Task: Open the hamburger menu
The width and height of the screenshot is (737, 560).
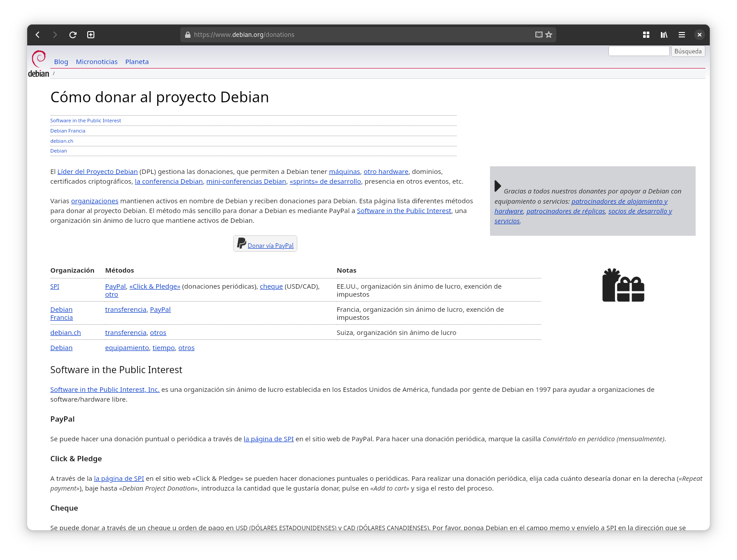Action: tap(682, 35)
